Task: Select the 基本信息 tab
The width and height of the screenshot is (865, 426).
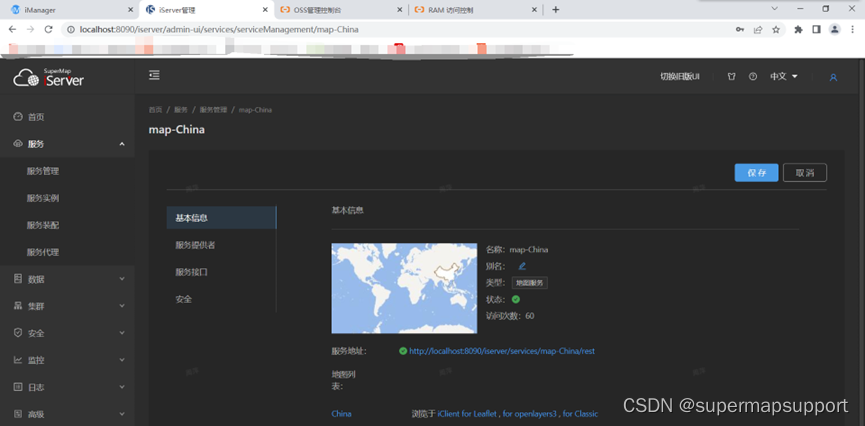Action: 221,218
